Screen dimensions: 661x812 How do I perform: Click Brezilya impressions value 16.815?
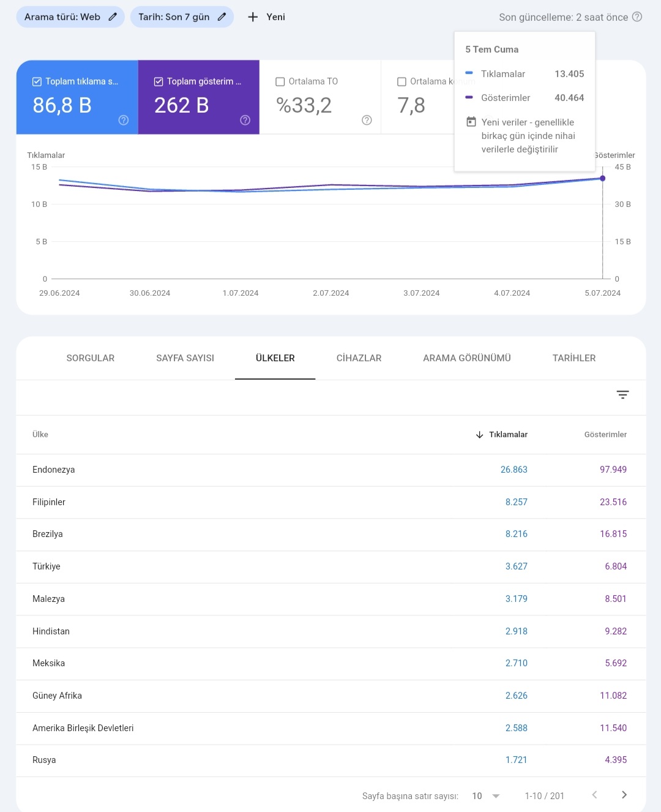613,534
